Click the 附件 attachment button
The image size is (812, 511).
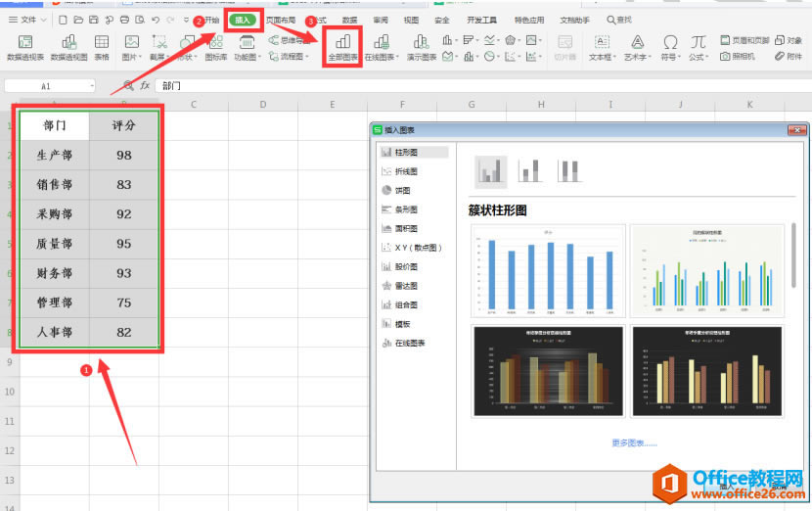click(789, 56)
